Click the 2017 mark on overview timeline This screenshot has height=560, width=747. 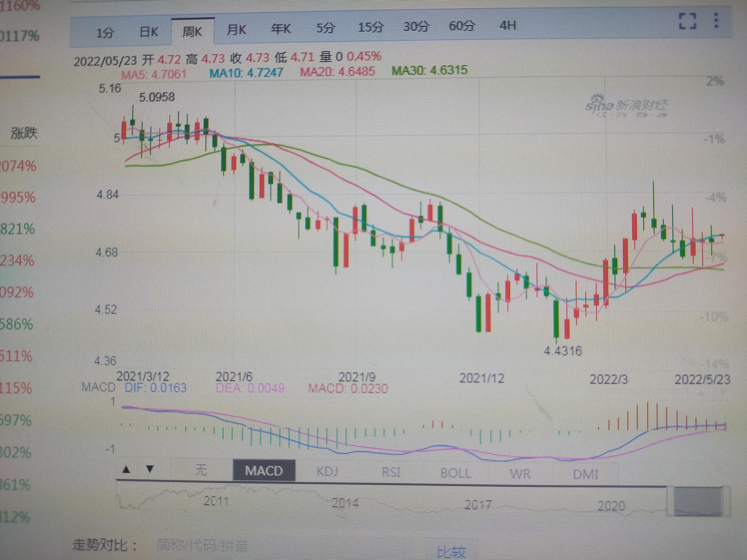tap(478, 505)
